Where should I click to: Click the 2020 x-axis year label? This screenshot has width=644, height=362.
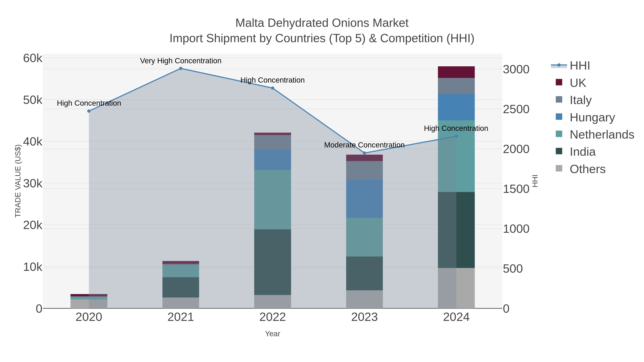click(89, 317)
